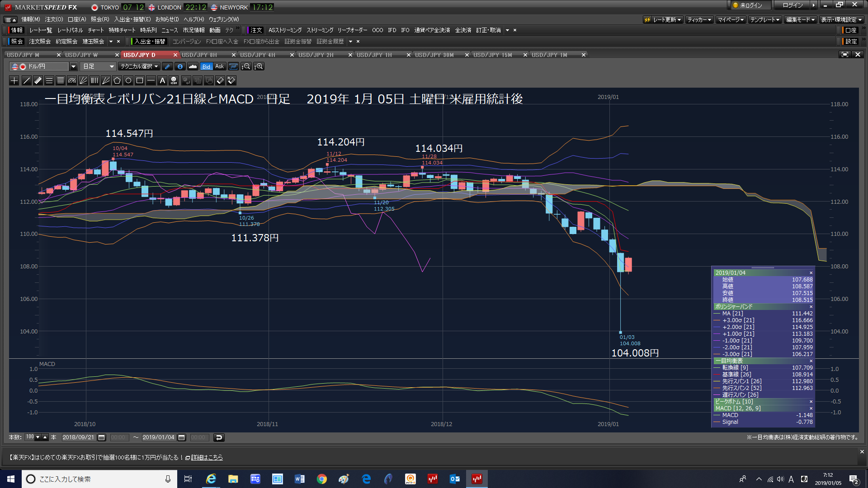Click the blue information icon
This screenshot has width=868, height=488.
tap(180, 66)
